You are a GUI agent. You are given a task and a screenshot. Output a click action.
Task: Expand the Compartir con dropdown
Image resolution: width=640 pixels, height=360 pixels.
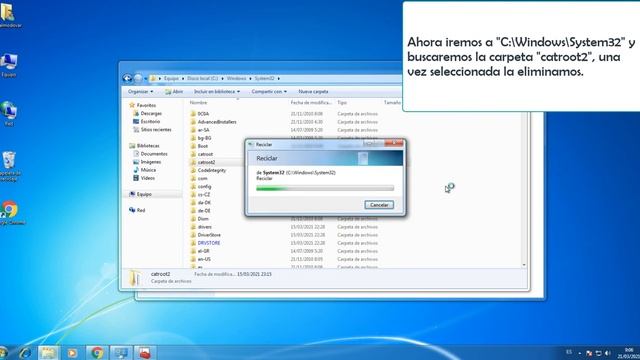tap(269, 91)
